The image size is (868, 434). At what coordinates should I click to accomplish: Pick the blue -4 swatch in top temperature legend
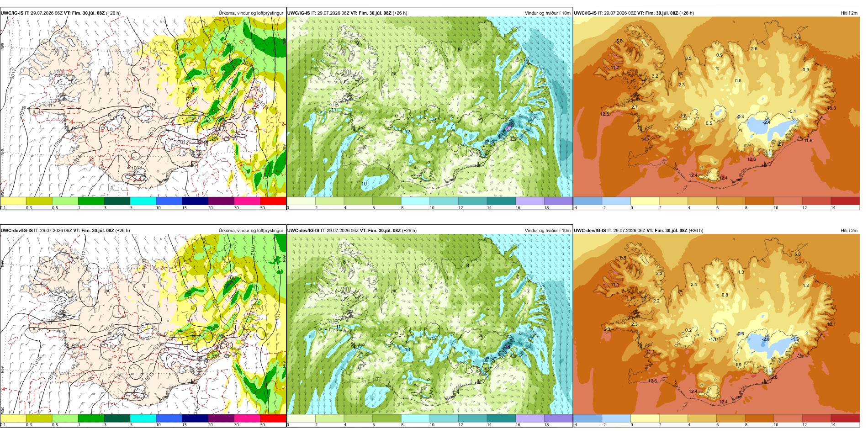(x=587, y=201)
